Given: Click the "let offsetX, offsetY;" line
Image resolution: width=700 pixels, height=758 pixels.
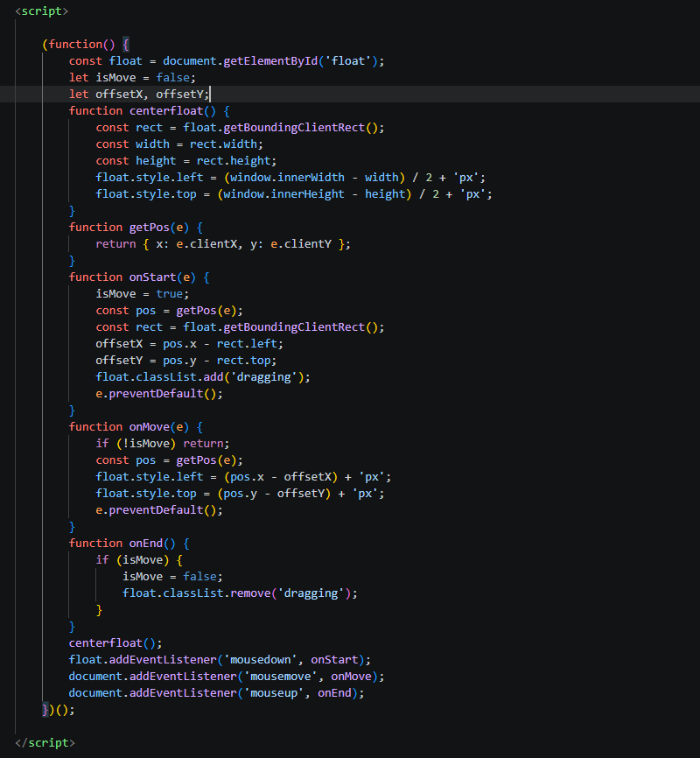Looking at the screenshot, I should 139,95.
